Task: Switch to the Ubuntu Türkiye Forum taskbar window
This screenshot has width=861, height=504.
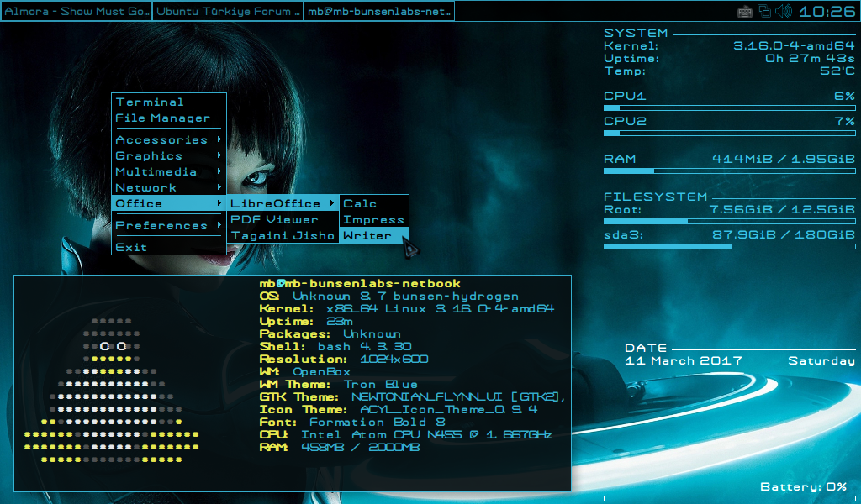Action: (228, 11)
